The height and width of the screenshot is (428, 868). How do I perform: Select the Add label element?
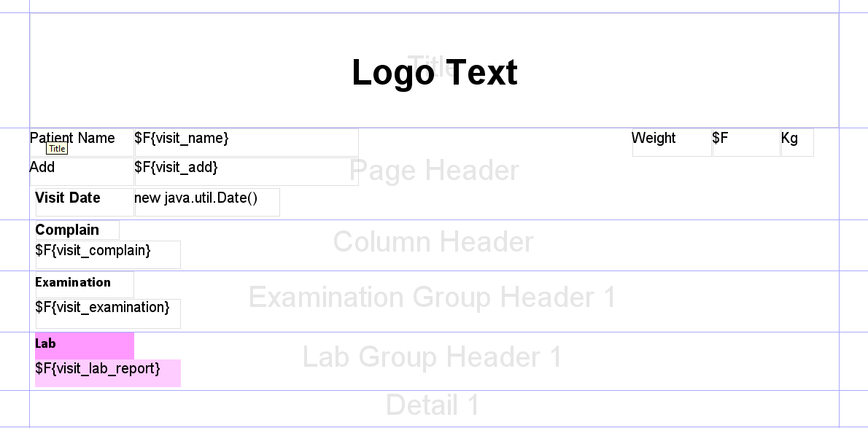point(42,167)
